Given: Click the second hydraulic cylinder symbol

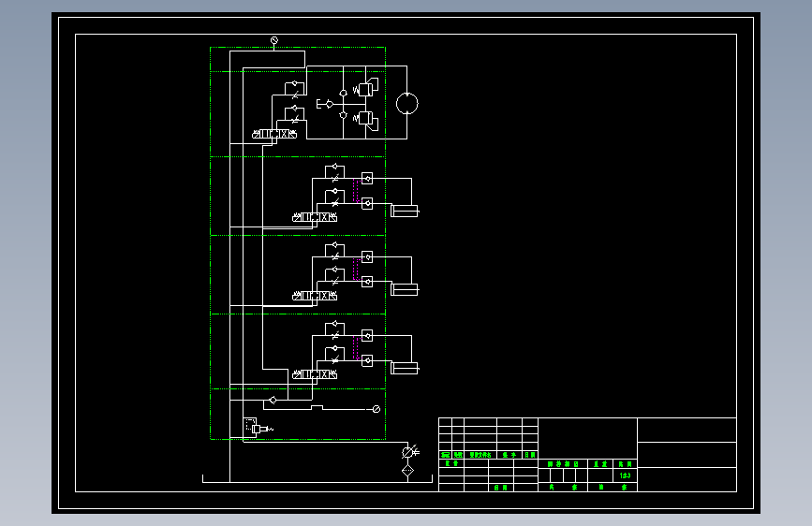Looking at the screenshot, I should pos(405,289).
